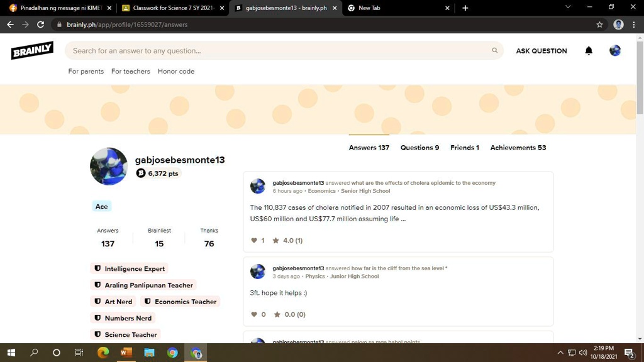Screen dimensions: 644x362
Task: Show hidden system tray icons
Action: pos(560,353)
